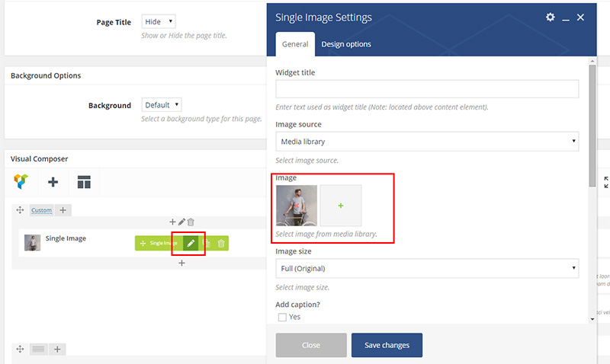Click the row drag handle beside Custom
This screenshot has height=364, width=610.
(20, 210)
